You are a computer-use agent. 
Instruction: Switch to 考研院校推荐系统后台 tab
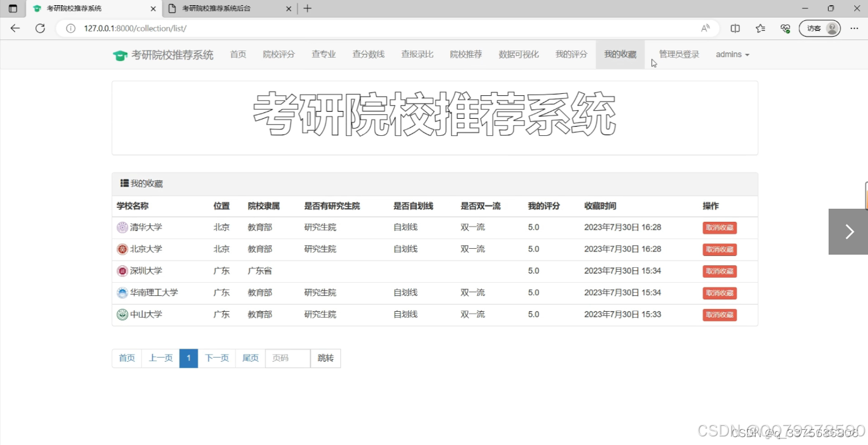(x=228, y=9)
